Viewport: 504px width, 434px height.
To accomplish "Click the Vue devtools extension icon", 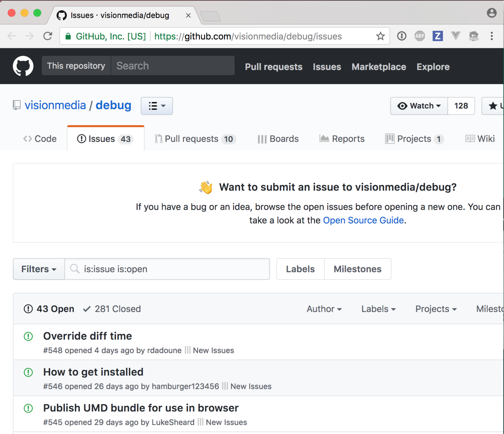I will point(455,36).
